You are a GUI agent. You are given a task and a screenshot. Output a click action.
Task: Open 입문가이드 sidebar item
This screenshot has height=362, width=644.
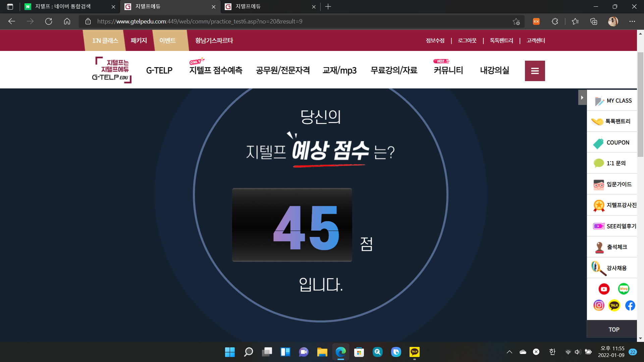pos(612,184)
